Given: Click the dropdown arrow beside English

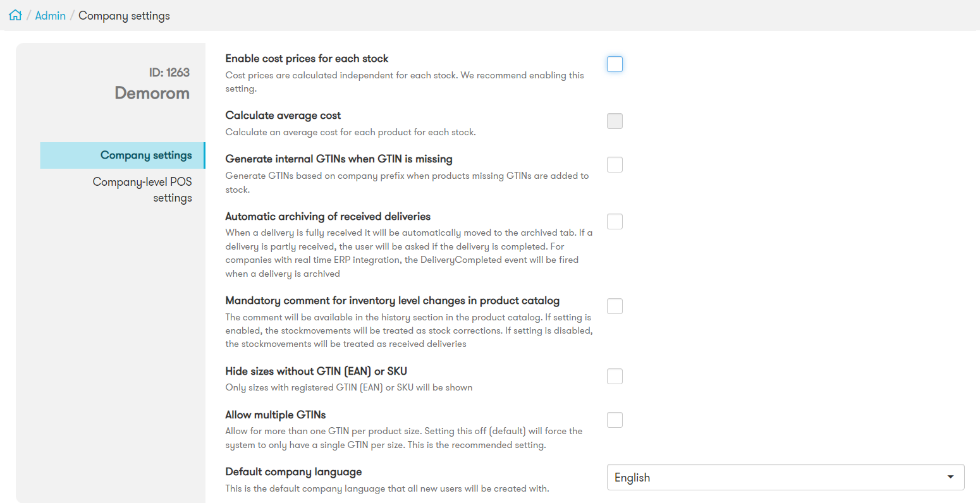Looking at the screenshot, I should point(950,477).
